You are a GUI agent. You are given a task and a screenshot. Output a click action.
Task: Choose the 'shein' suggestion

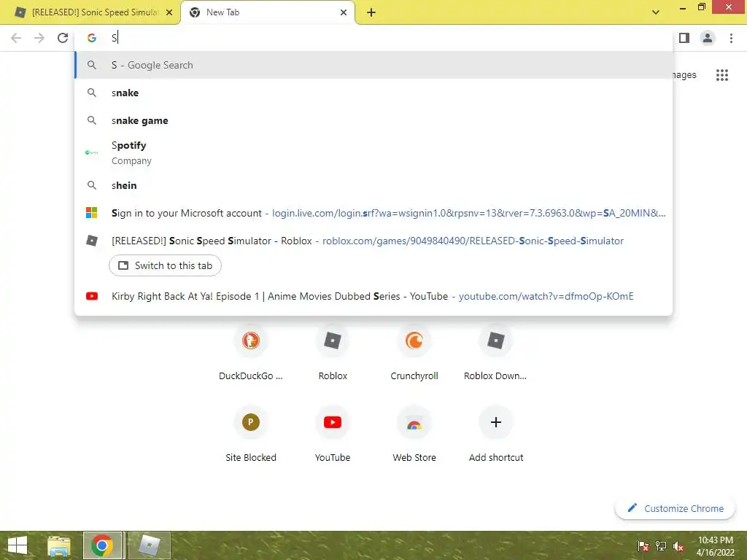click(374, 185)
